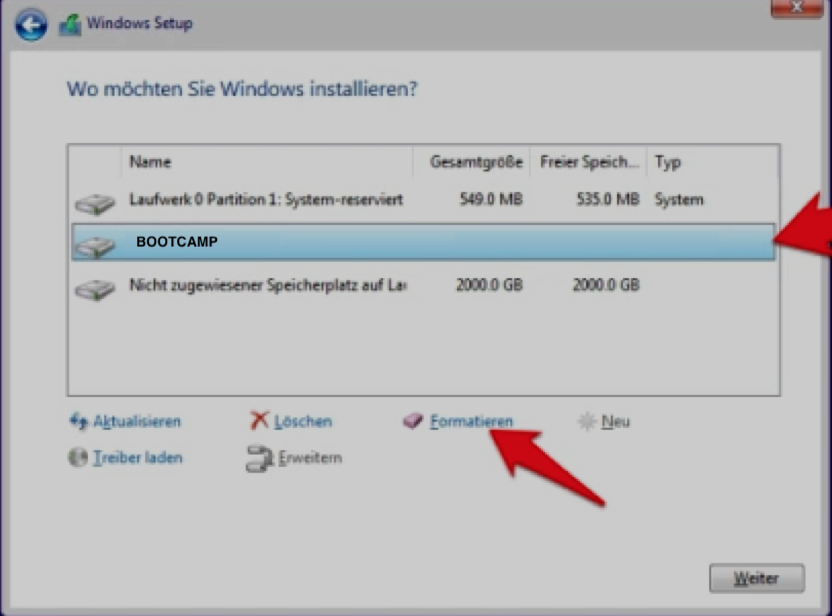Click the System type cell
Screen dimensions: 832x616
tap(679, 199)
